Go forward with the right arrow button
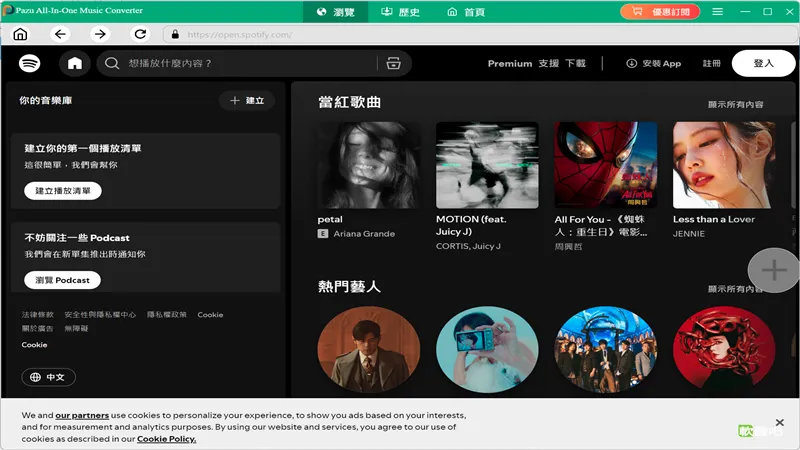This screenshot has height=450, width=800. coord(100,34)
